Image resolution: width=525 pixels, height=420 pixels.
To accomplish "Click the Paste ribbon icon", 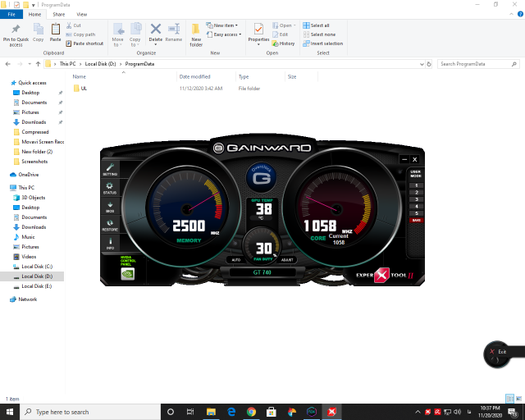I will click(x=55, y=33).
